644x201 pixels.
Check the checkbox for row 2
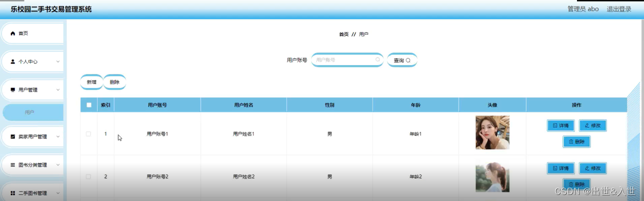click(88, 177)
